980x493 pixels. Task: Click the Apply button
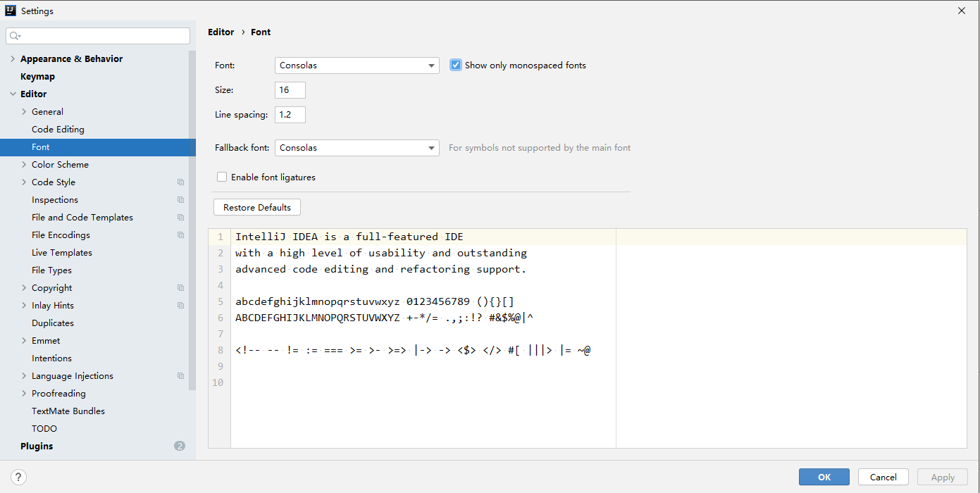[943, 477]
